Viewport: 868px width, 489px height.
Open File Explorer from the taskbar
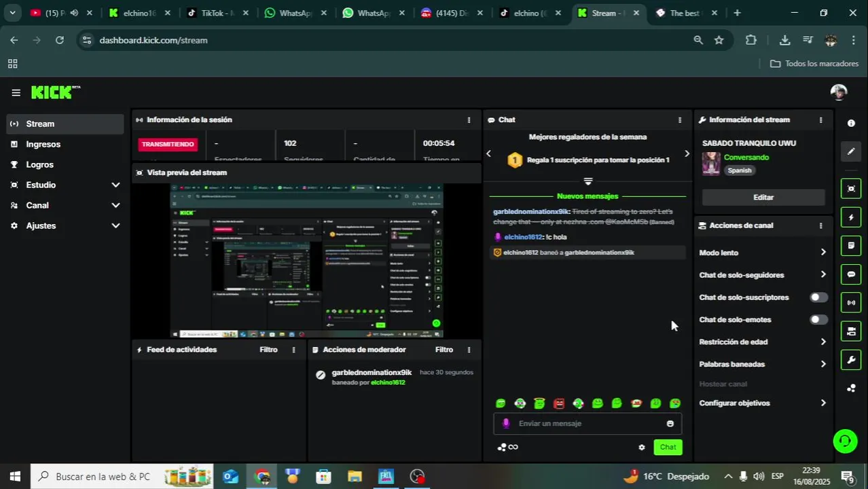click(x=355, y=476)
